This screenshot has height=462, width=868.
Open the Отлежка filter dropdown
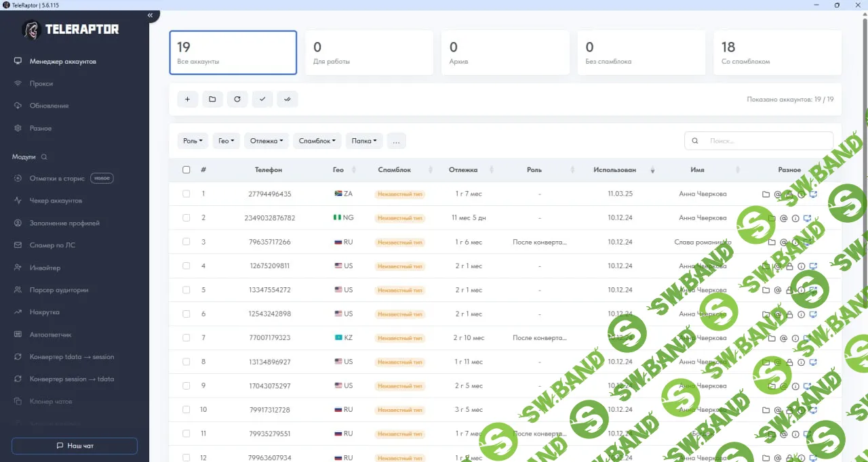tap(266, 141)
